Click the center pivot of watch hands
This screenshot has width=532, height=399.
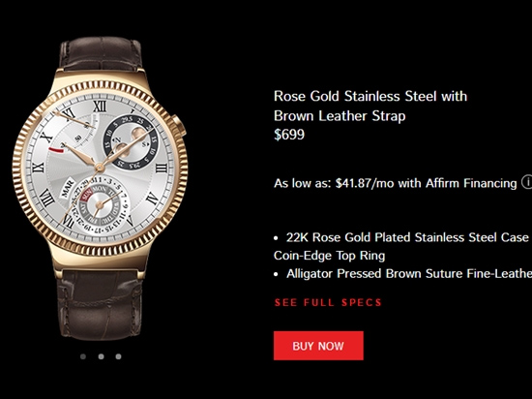click(x=100, y=167)
